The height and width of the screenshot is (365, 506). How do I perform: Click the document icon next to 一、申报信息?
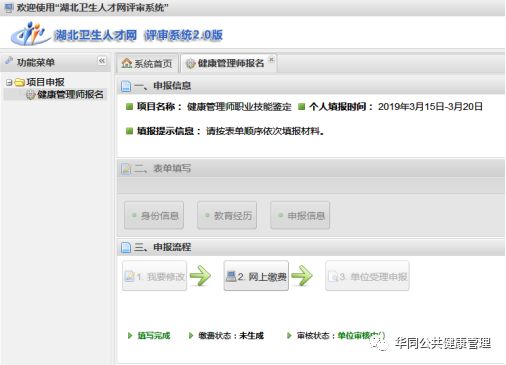tap(126, 86)
